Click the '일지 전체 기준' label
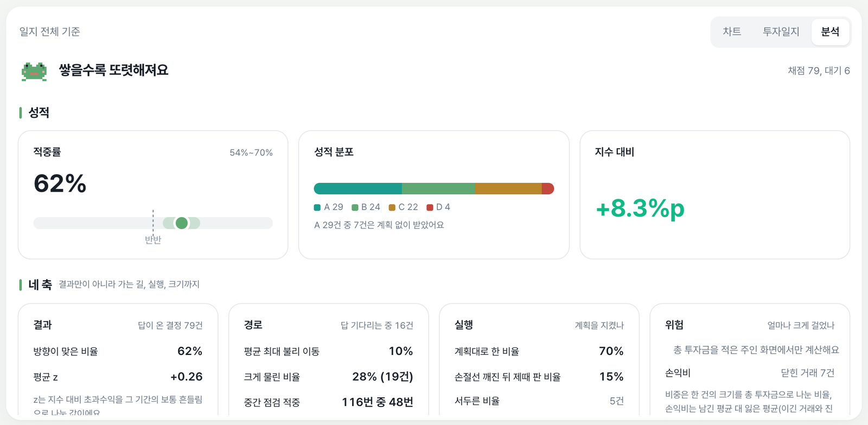The height and width of the screenshot is (425, 868). [50, 32]
